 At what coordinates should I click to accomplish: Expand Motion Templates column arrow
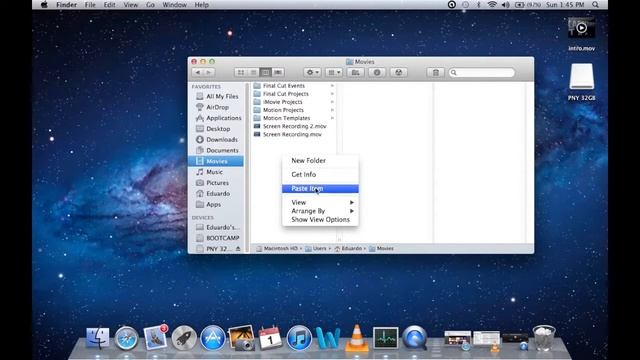point(332,118)
